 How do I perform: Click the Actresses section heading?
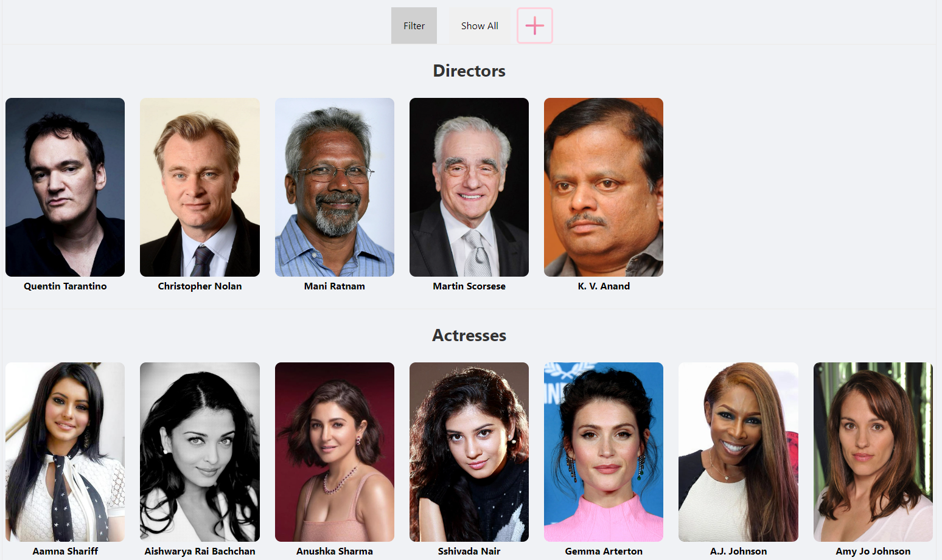click(469, 335)
